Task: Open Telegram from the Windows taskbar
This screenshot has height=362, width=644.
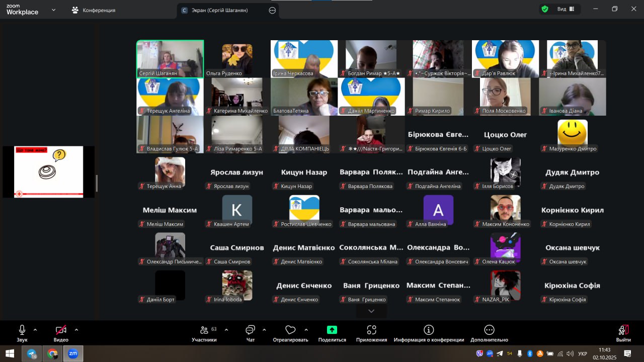Action: (32, 353)
